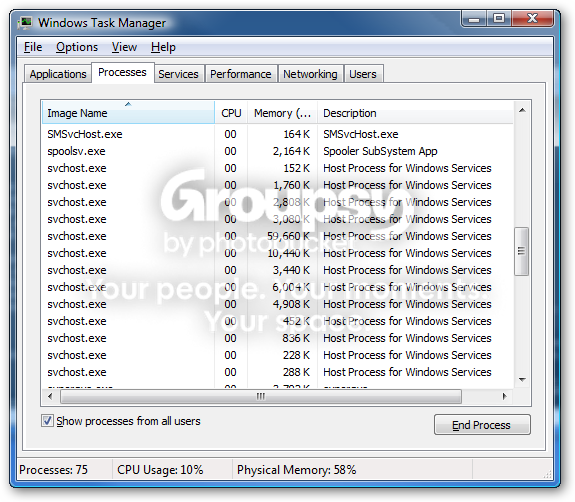The width and height of the screenshot is (575, 502).
Task: Click the End Process button
Action: (x=482, y=425)
